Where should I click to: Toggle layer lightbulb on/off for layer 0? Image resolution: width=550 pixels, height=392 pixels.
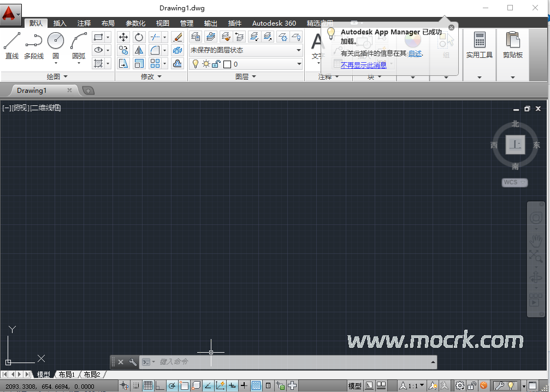click(x=196, y=64)
